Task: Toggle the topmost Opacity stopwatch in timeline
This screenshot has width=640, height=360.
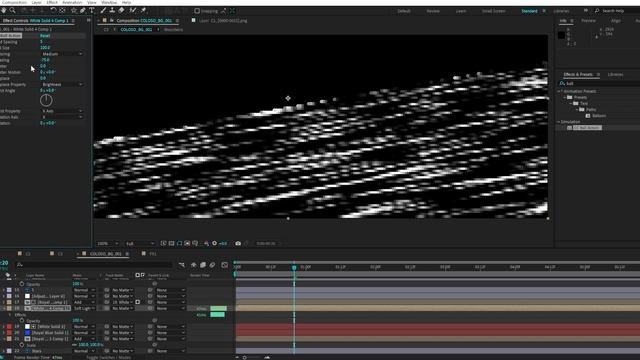Action: (x=22, y=284)
